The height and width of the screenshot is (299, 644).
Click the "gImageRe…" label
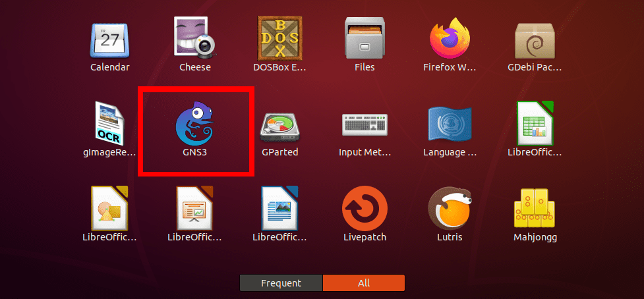109,153
